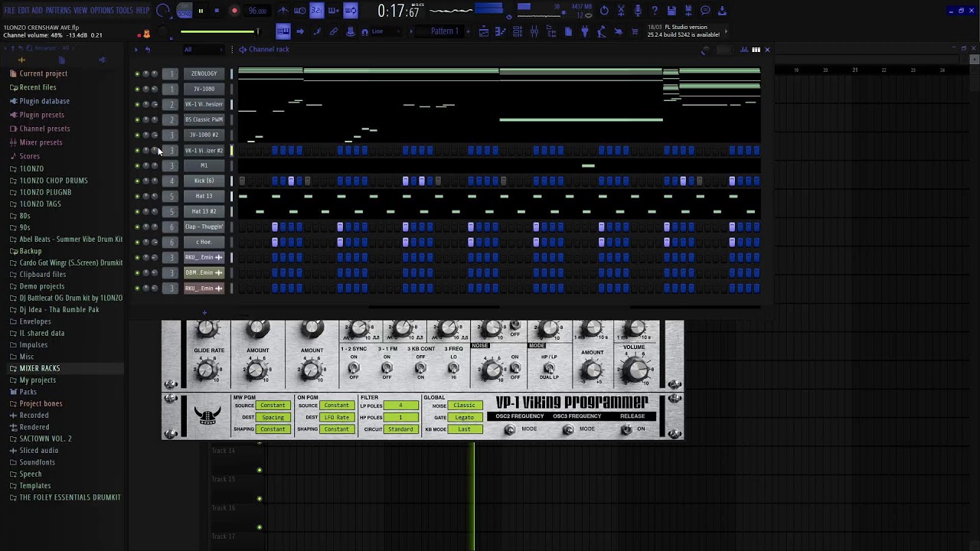This screenshot has height=551, width=980.
Task: Click the red record button
Action: pyautogui.click(x=234, y=11)
